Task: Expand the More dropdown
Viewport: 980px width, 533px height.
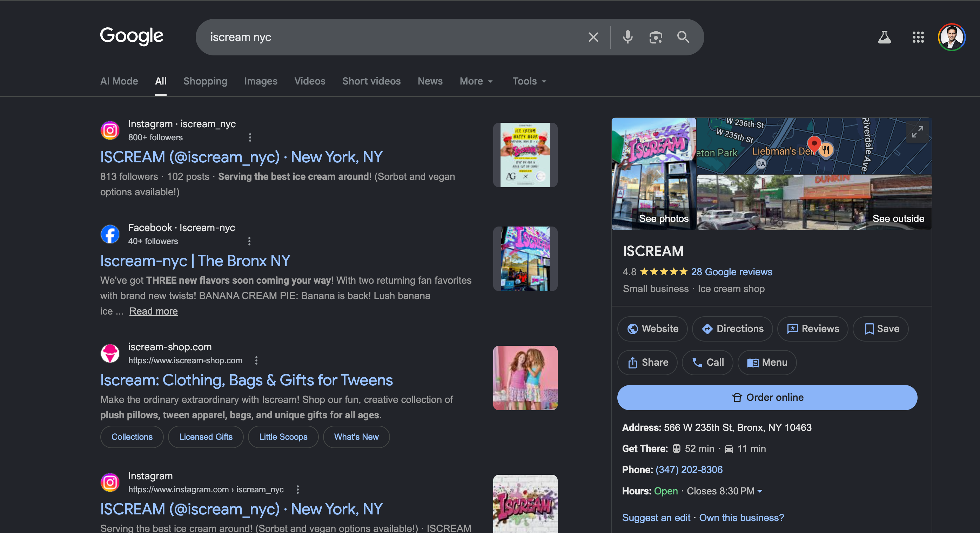Action: (x=476, y=81)
